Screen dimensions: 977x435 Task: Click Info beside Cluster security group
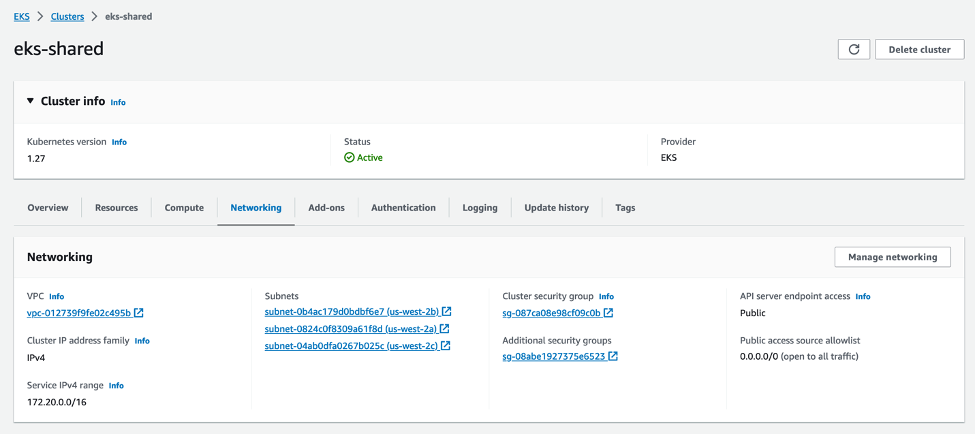[x=606, y=297]
